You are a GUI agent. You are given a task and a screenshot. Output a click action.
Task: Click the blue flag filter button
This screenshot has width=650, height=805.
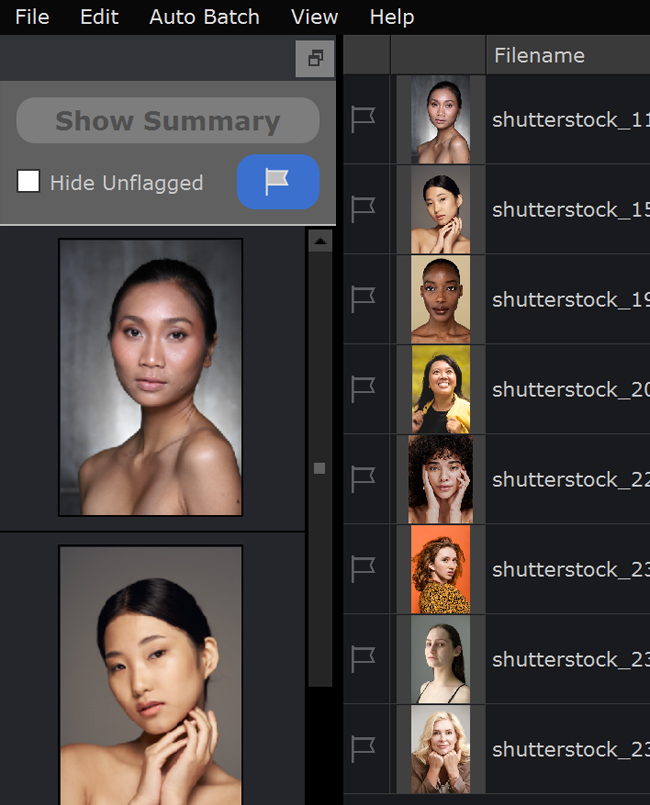(x=278, y=182)
